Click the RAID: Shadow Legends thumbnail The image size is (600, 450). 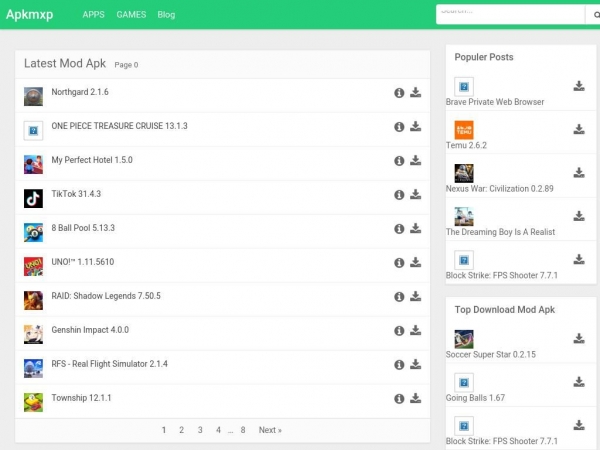tap(33, 300)
